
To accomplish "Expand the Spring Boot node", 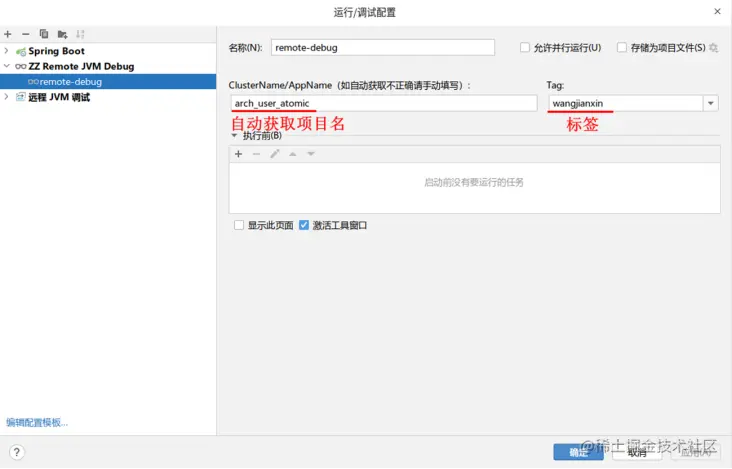I will point(6,50).
